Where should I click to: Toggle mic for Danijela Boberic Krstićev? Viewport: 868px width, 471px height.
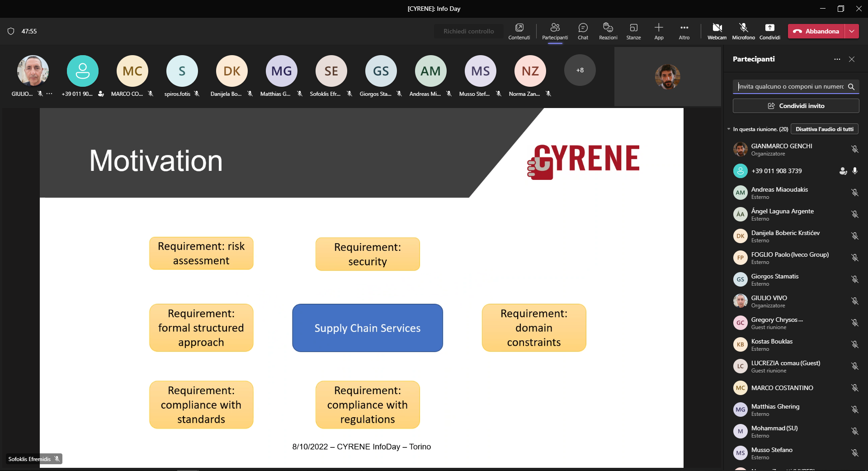(854, 236)
